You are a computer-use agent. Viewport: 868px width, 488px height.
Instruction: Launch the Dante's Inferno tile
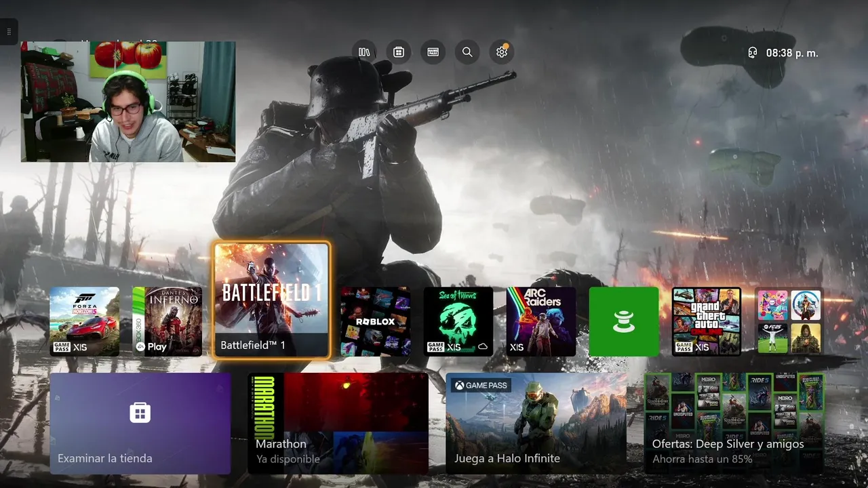pos(167,321)
